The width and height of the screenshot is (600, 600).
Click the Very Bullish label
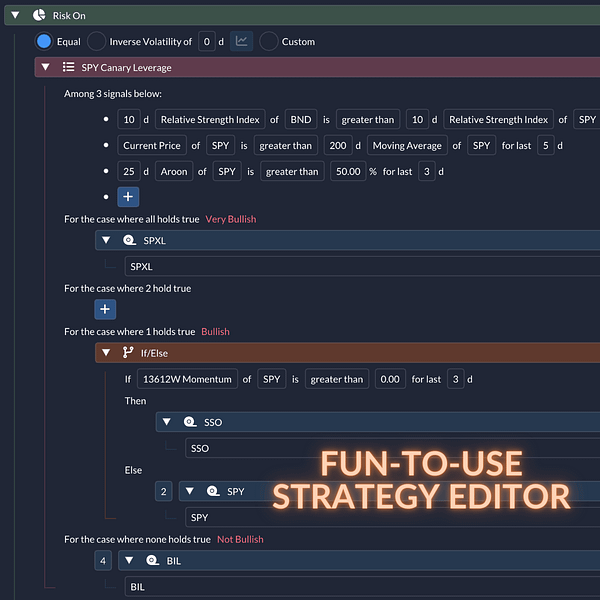tap(233, 218)
